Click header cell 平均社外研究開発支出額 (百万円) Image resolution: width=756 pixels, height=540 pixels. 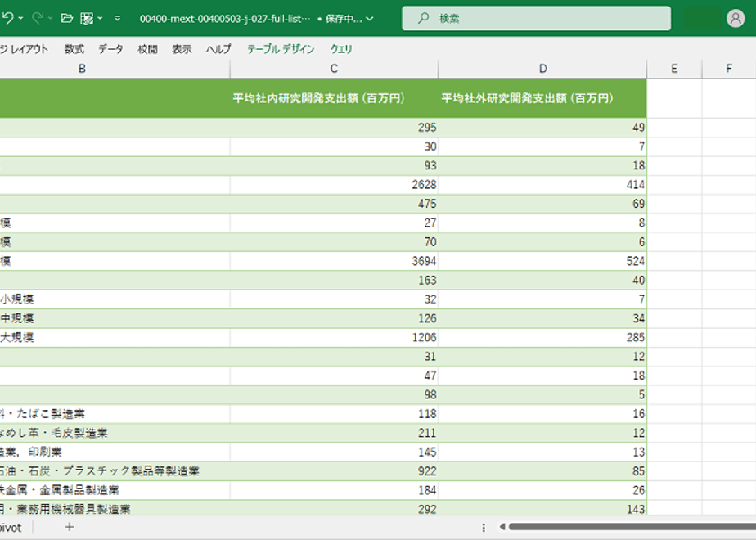click(542, 98)
